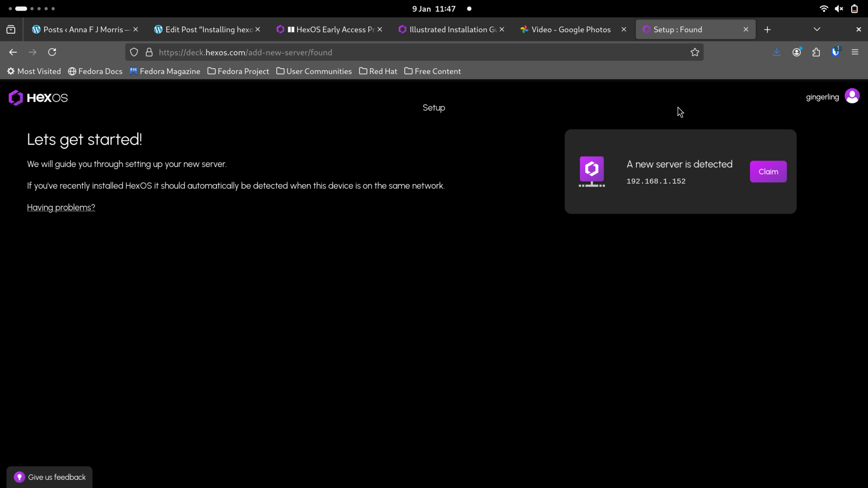
Task: Click the back navigation arrow
Action: [x=13, y=52]
